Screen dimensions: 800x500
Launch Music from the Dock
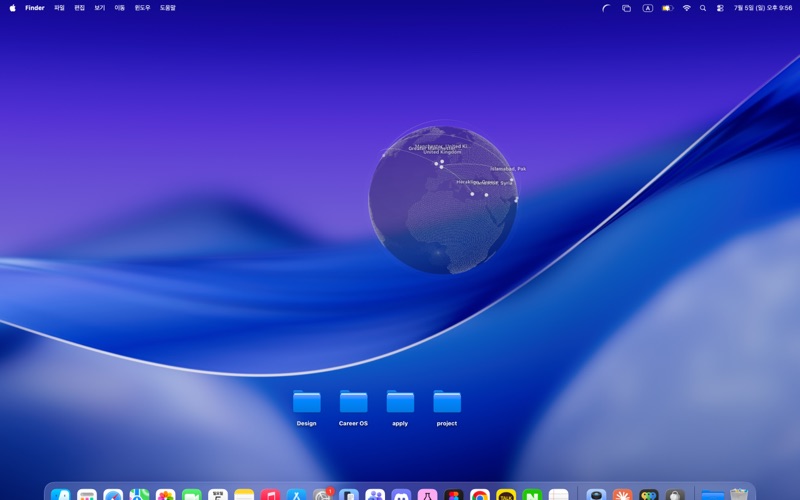(x=270, y=495)
